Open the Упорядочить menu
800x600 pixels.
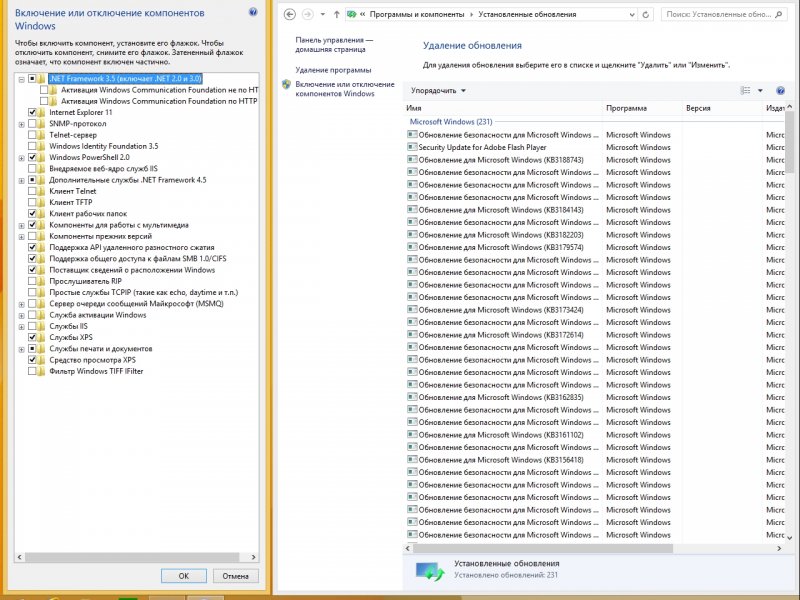tap(438, 90)
